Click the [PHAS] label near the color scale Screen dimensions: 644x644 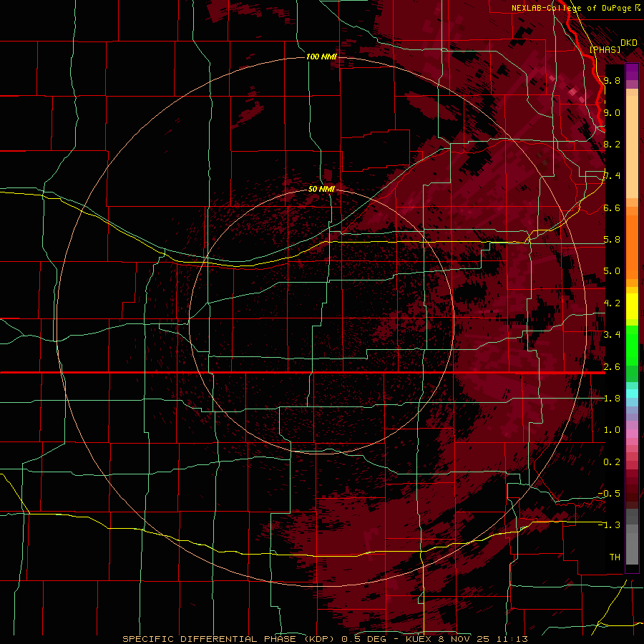point(605,49)
